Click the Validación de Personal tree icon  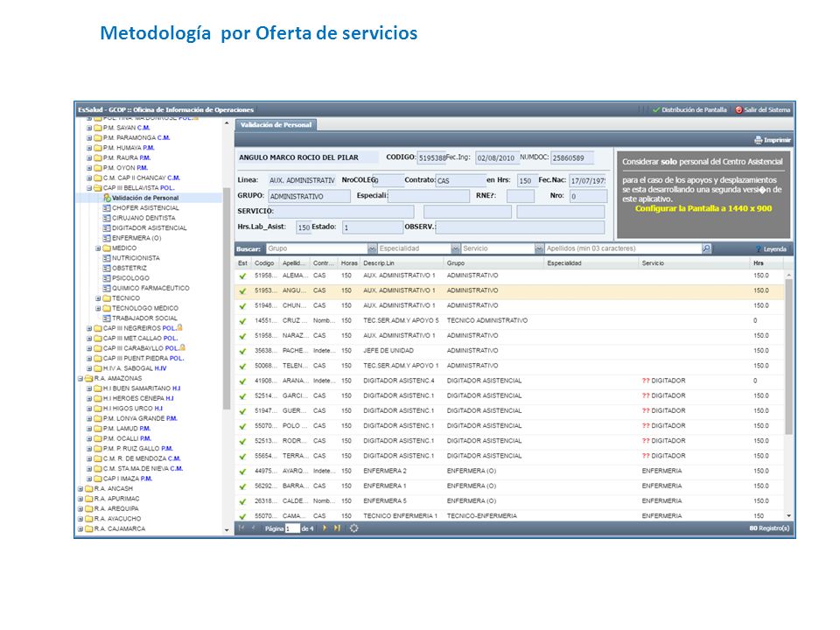tap(107, 198)
